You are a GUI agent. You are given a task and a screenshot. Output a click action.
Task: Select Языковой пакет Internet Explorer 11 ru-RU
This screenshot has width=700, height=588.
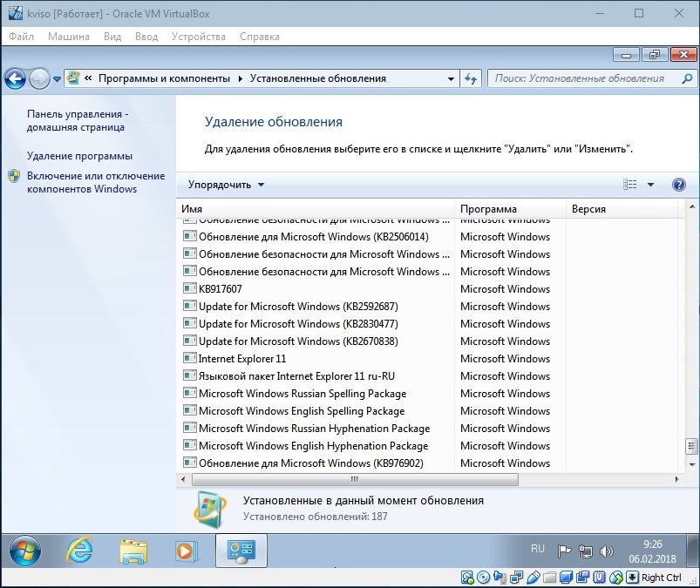[296, 376]
